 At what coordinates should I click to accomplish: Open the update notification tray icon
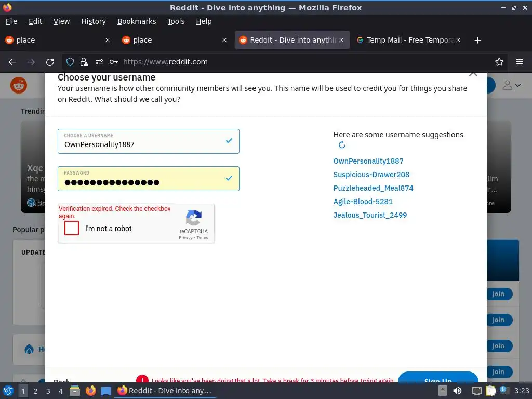pos(503,390)
